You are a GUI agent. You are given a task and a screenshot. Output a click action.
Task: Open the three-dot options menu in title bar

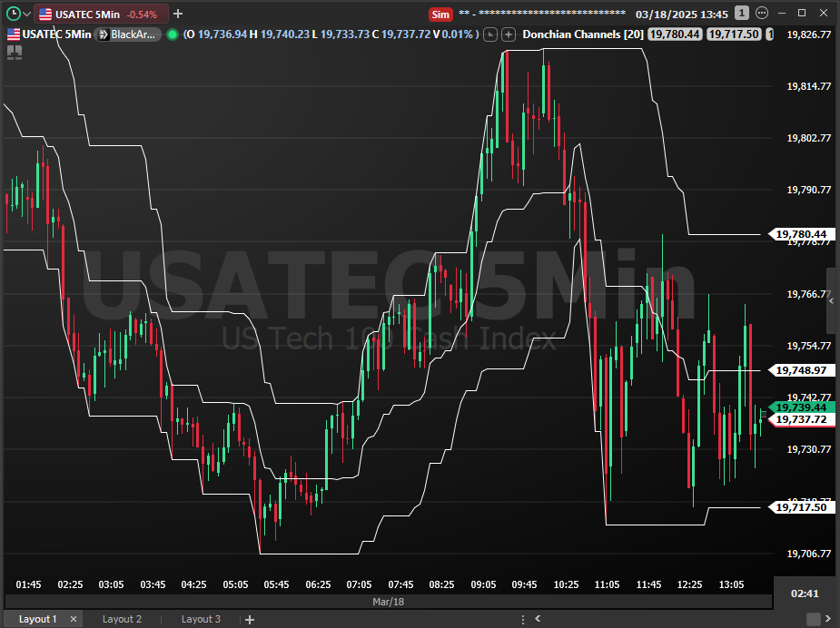click(761, 14)
